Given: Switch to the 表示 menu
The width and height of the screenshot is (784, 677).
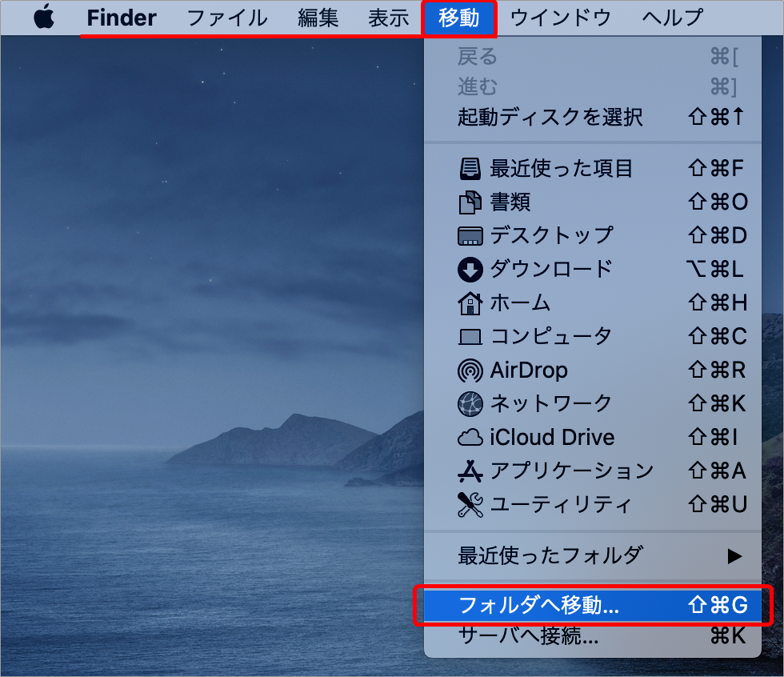Looking at the screenshot, I should tap(388, 18).
